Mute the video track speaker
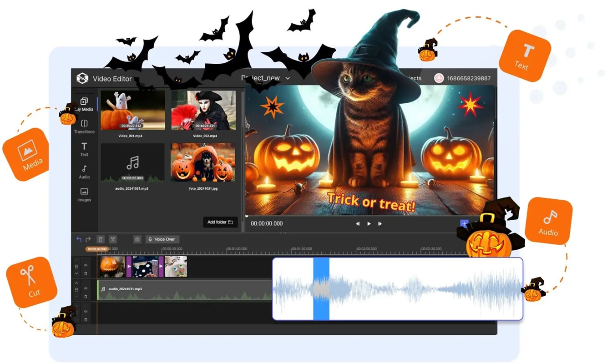Viewport: 607px width, 364px height. point(86,265)
